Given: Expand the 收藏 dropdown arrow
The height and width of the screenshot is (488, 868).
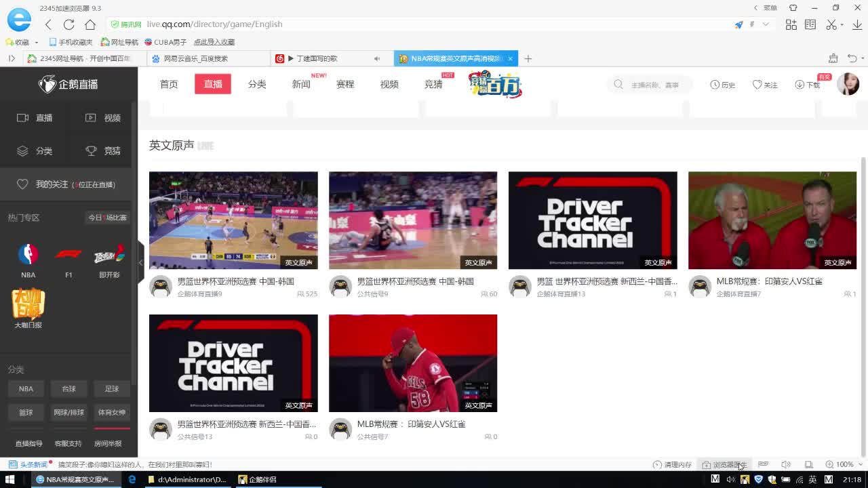Looking at the screenshot, I should 37,43.
